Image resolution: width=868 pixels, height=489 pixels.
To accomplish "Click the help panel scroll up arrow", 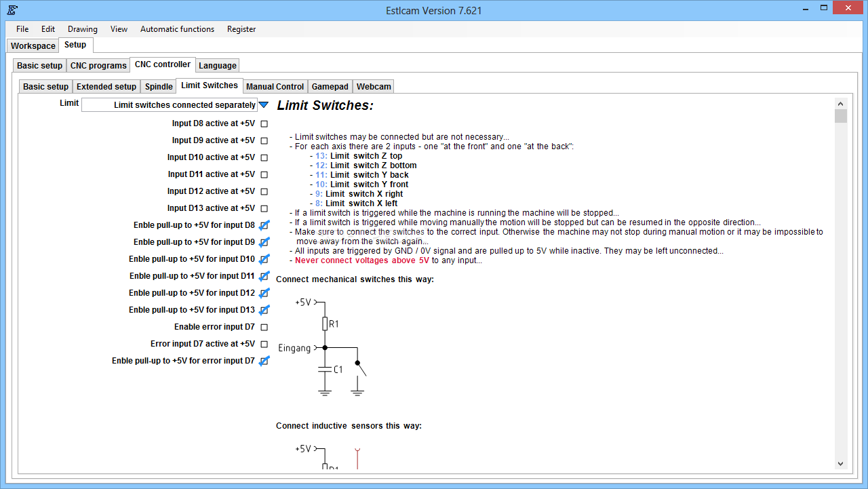I will click(841, 104).
